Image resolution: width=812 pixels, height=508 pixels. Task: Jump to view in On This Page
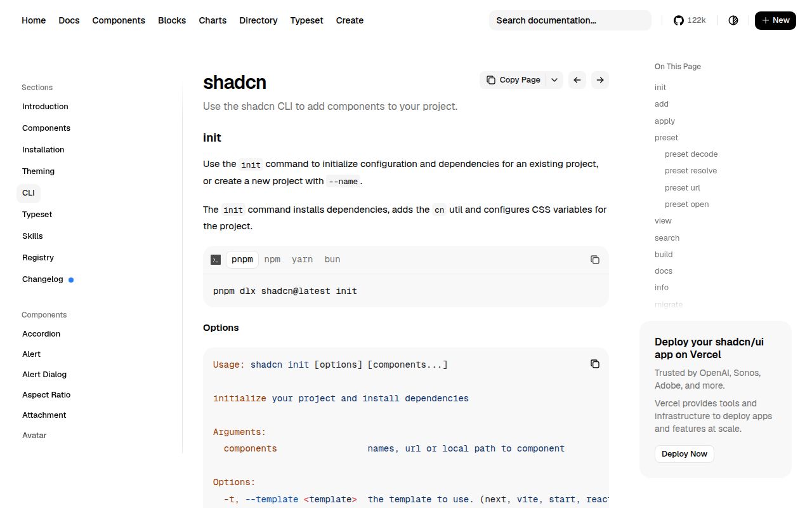coord(663,221)
